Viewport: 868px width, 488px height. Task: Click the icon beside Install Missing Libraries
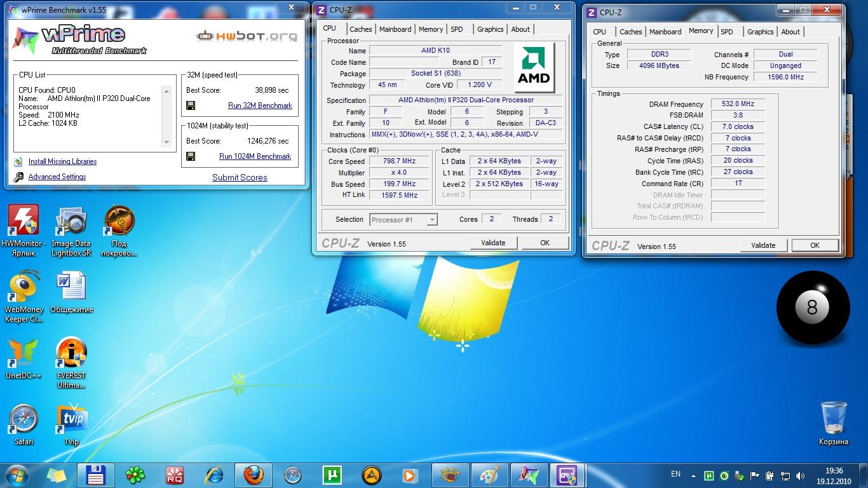pos(18,162)
